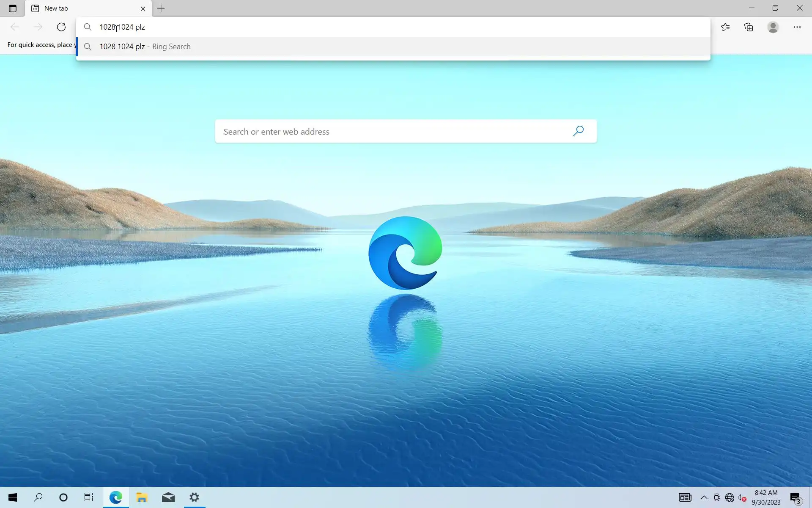The width and height of the screenshot is (812, 508).
Task: Open the Windows Start menu
Action: 13,497
